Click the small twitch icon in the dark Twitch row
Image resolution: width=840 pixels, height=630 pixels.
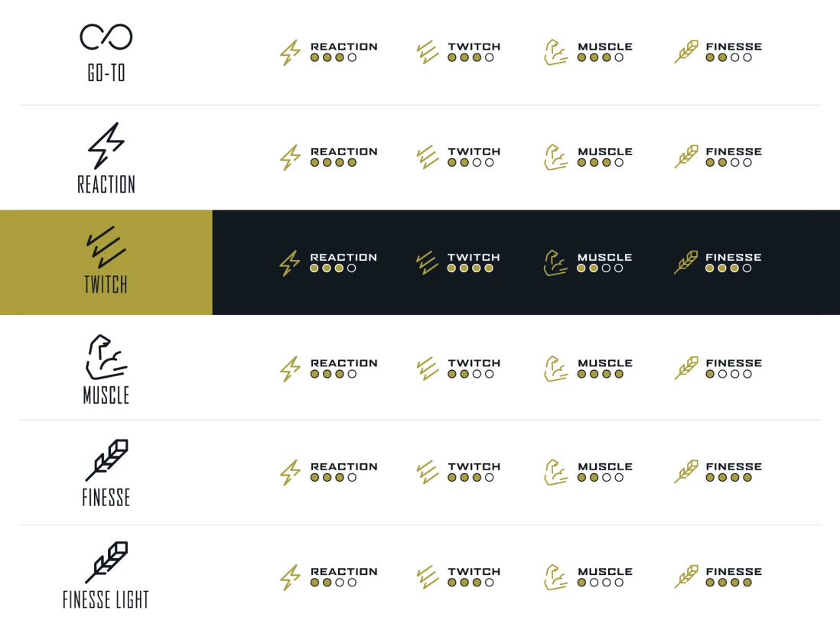[427, 263]
